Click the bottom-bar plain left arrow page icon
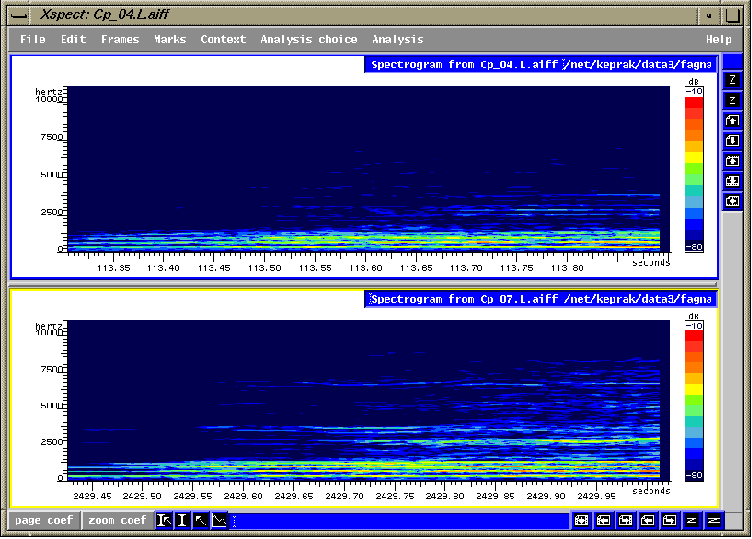This screenshot has width=752, height=539. (647, 520)
